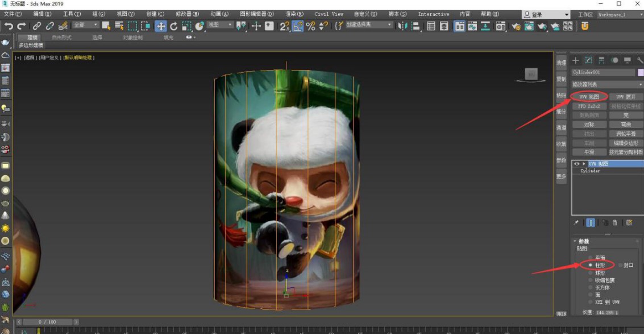Click the Unlink Selection icon
Image resolution: width=644 pixels, height=334 pixels.
coord(49,26)
